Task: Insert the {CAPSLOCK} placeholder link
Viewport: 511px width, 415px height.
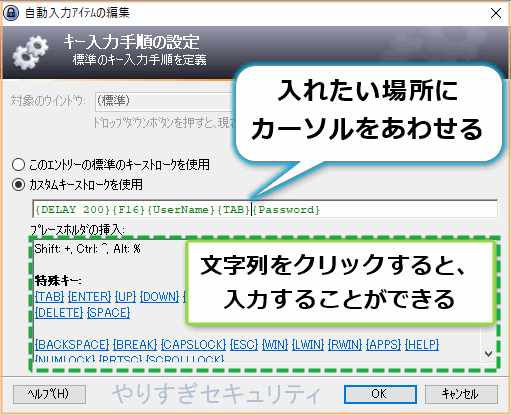Action: [193, 344]
